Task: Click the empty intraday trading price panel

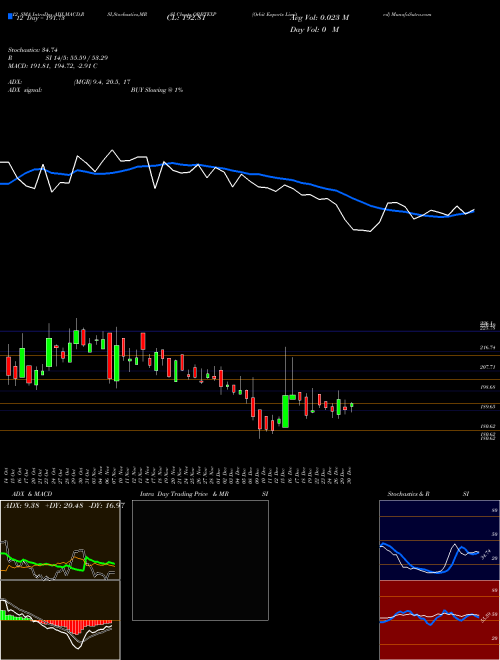Action: tap(200, 560)
